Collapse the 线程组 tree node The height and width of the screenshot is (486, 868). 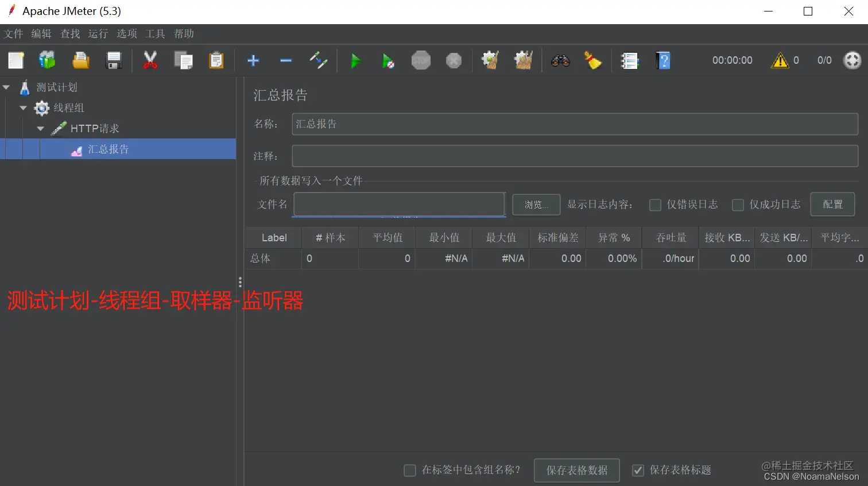[x=23, y=107]
